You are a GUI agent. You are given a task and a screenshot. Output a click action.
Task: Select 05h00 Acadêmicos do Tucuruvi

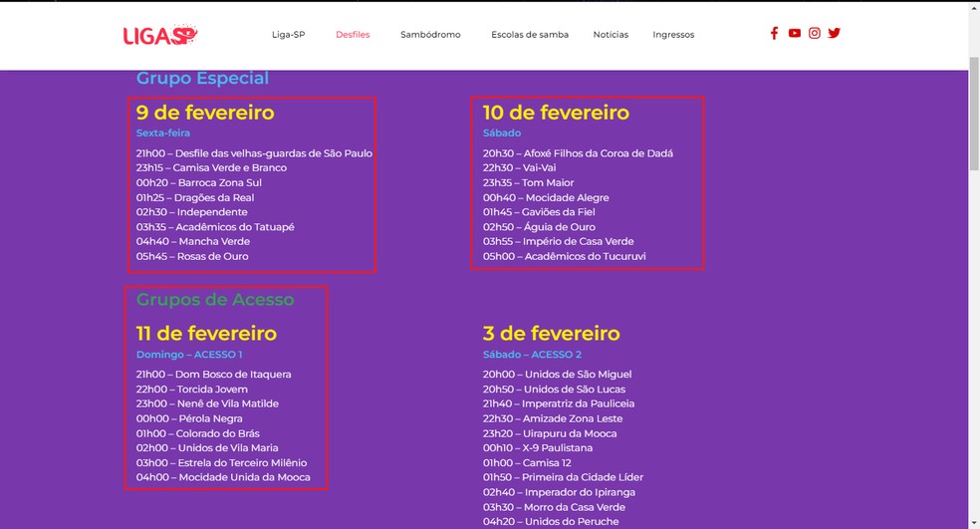[x=565, y=256]
